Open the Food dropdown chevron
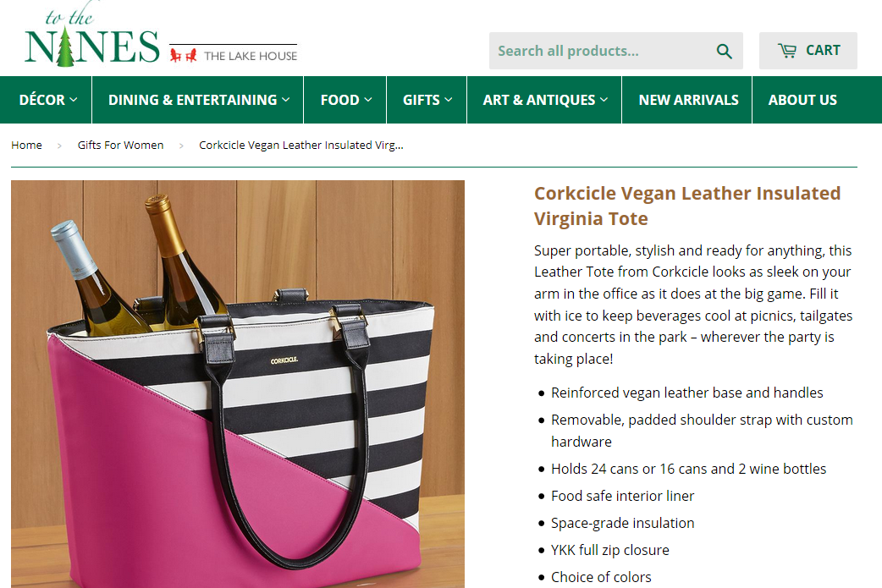 coord(368,100)
